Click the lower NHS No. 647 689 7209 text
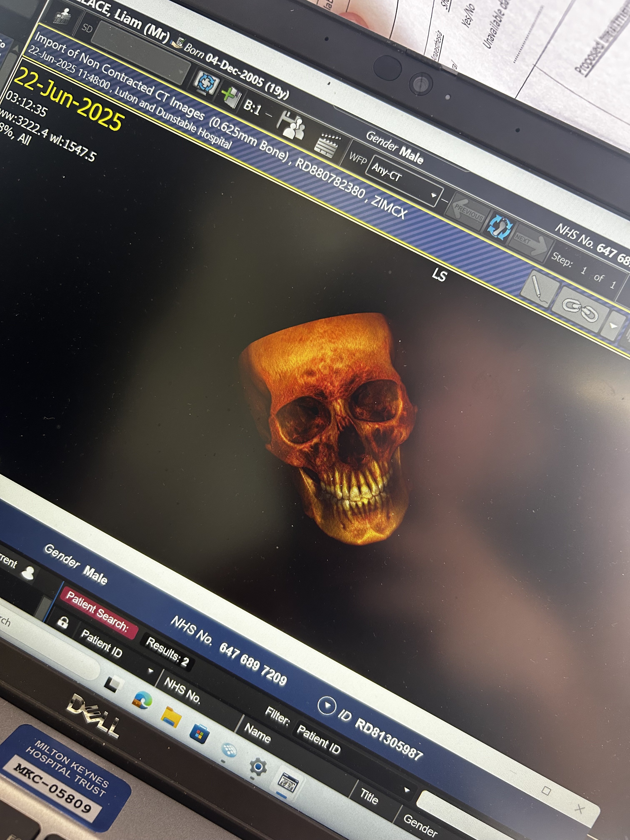 click(x=229, y=650)
